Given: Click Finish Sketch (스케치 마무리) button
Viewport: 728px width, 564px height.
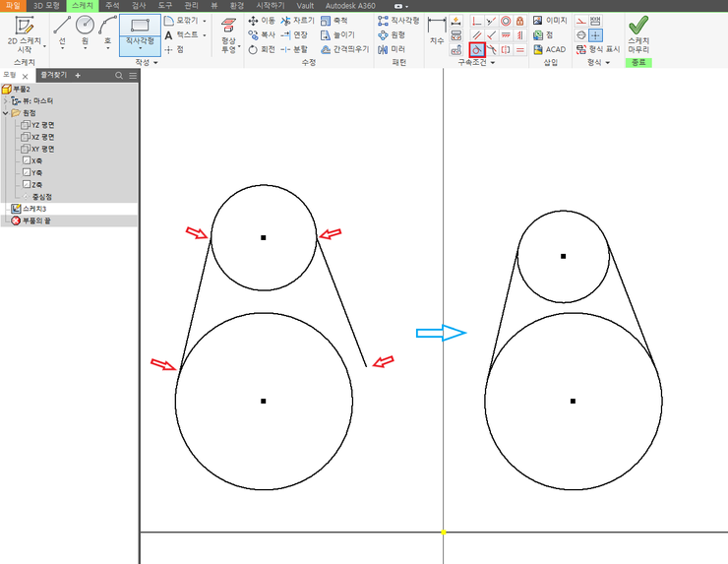Looking at the screenshot, I should (x=637, y=32).
